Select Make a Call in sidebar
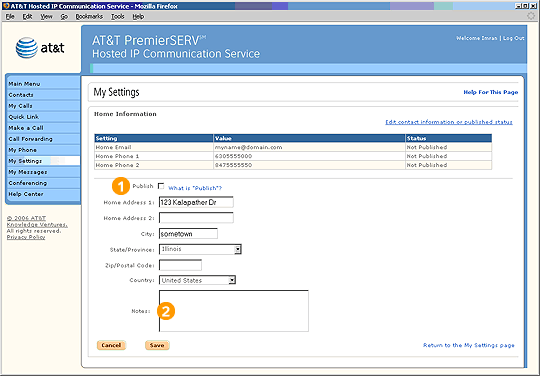The width and height of the screenshot is (540, 376). [x=43, y=128]
